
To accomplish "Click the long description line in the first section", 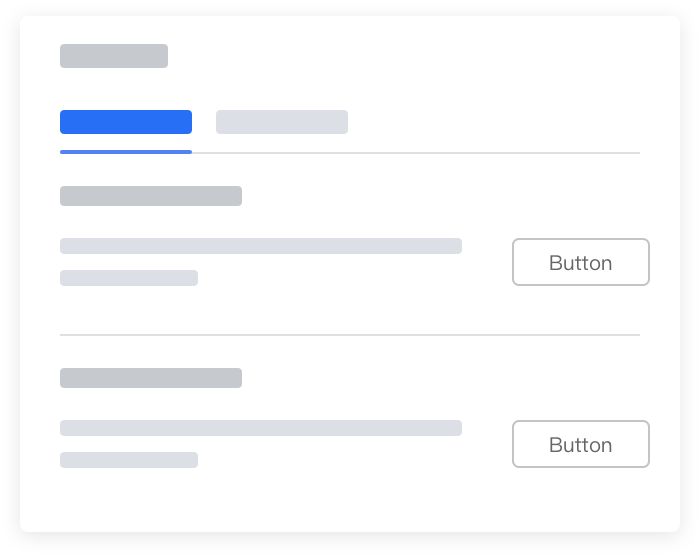I will [x=261, y=246].
